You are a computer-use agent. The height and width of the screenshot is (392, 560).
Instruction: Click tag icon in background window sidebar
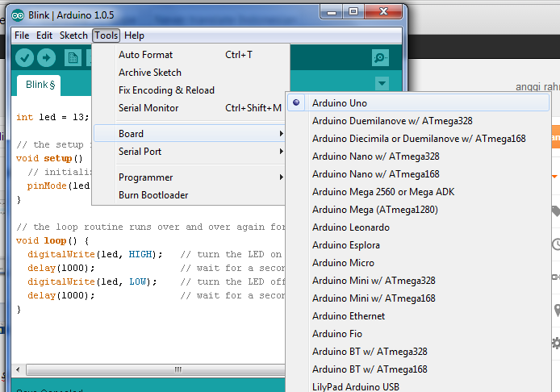(556, 211)
